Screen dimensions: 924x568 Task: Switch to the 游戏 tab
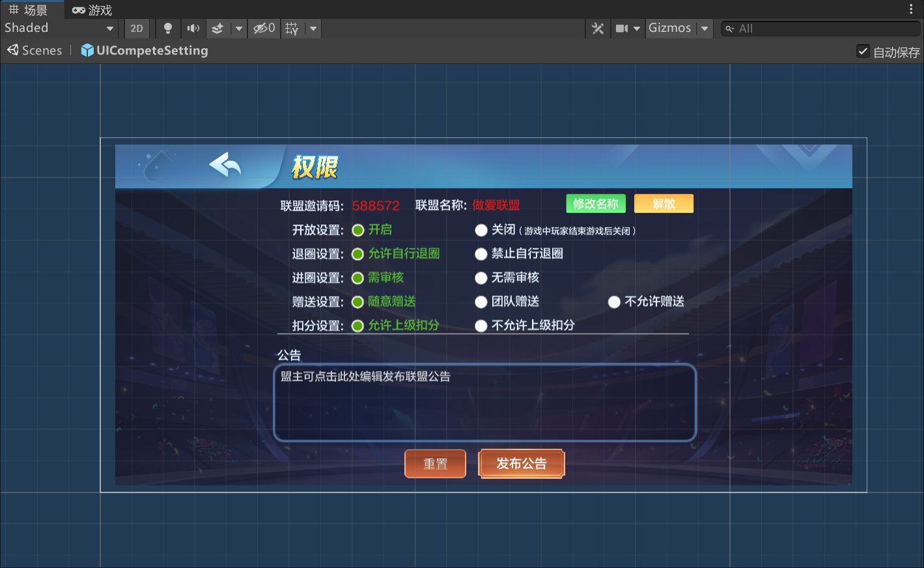[x=92, y=10]
